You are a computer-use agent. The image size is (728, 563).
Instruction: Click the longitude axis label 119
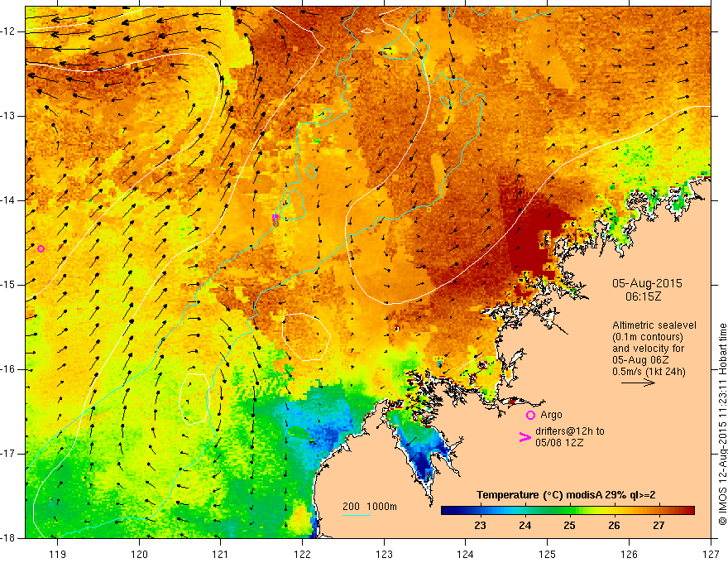click(58, 555)
